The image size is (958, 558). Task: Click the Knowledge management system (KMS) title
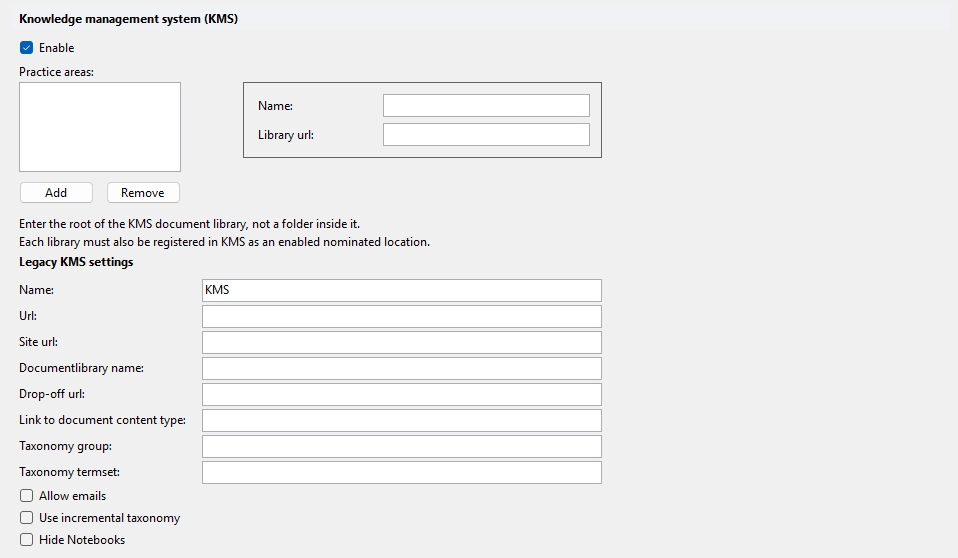128,19
